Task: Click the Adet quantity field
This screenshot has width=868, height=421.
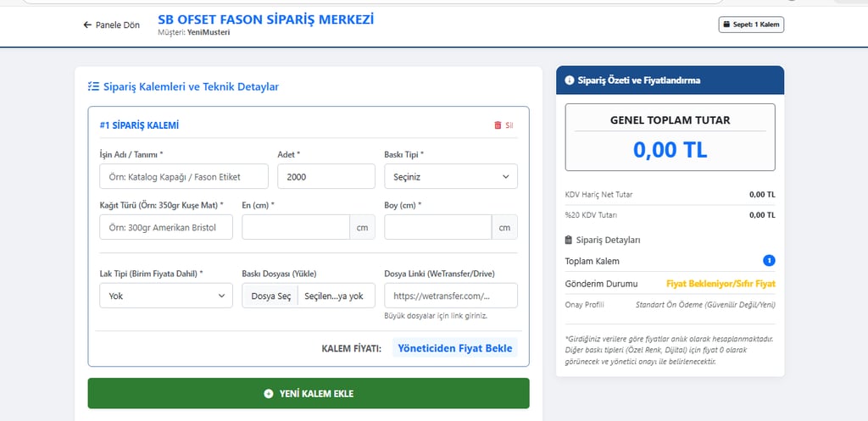Action: click(325, 176)
